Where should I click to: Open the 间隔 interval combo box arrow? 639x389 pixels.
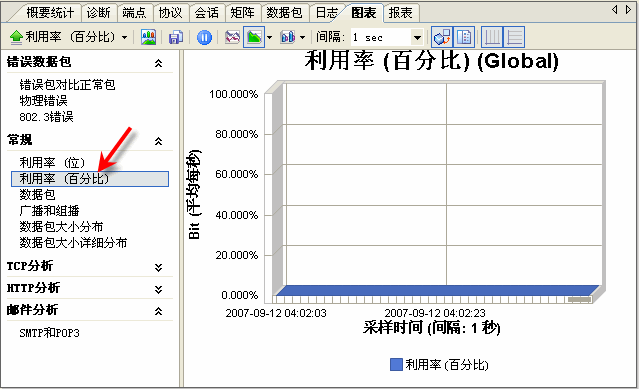pos(417,38)
